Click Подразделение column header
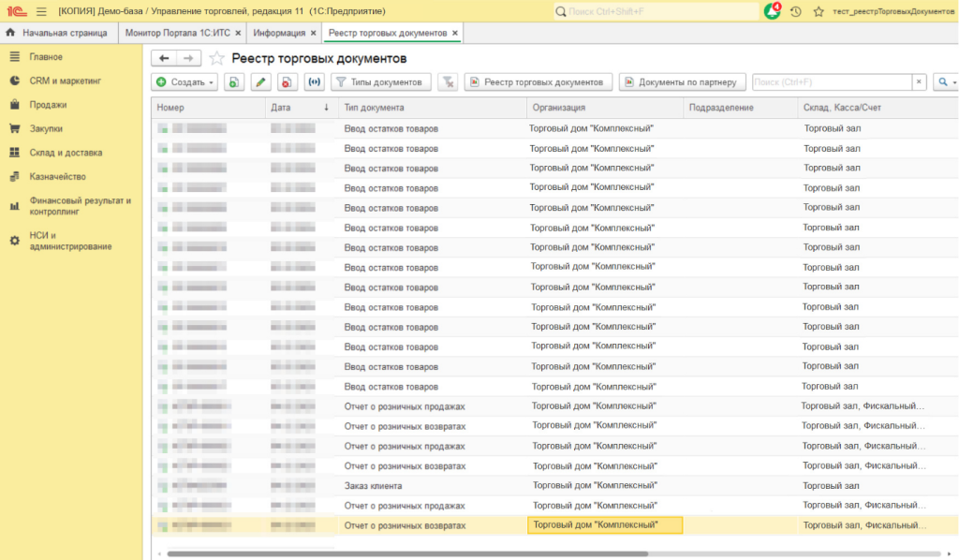This screenshot has height=560, width=959. [x=740, y=108]
